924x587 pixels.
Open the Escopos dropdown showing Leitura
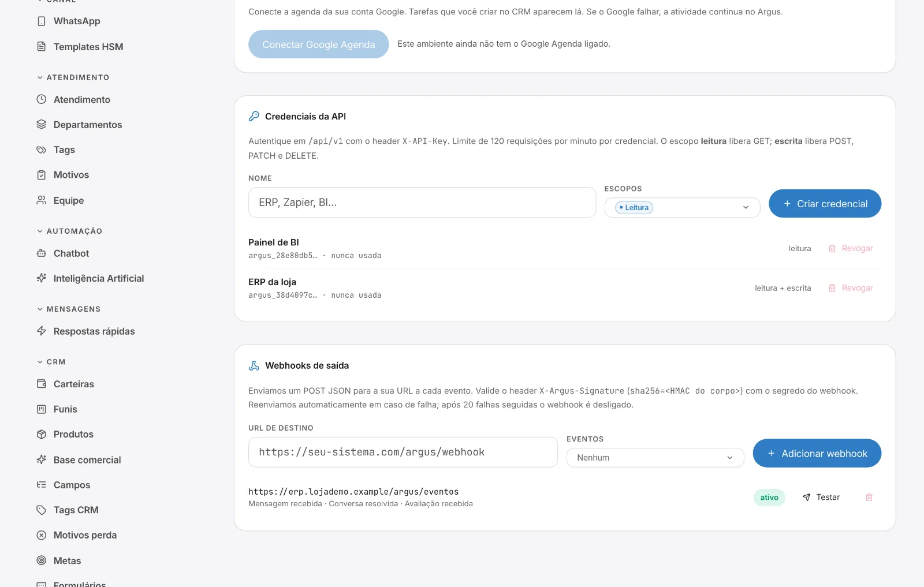click(682, 207)
